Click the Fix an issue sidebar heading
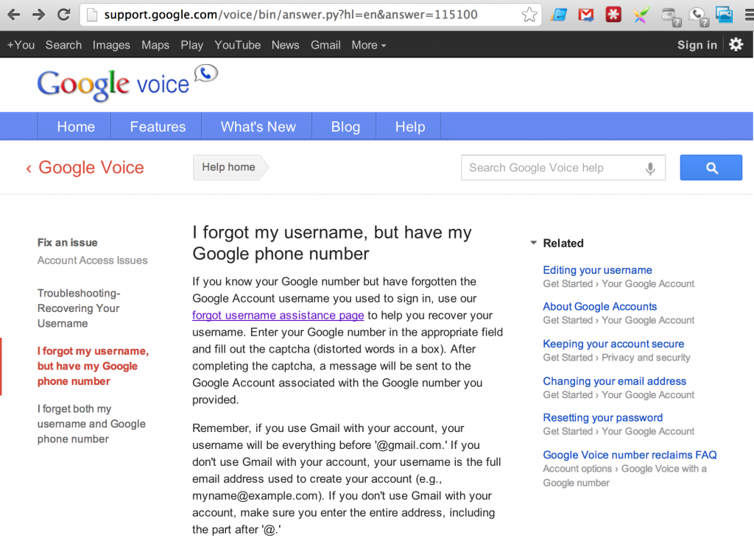The width and height of the screenshot is (754, 560). click(x=67, y=243)
